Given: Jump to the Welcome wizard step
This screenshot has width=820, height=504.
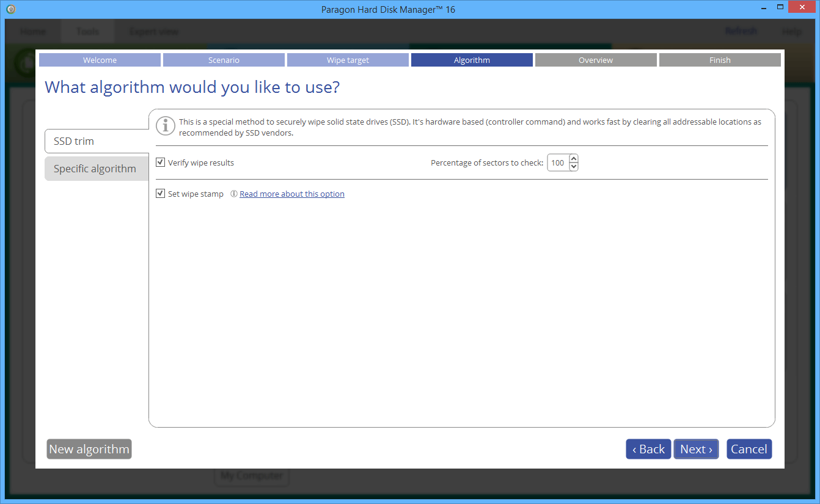Looking at the screenshot, I should pos(100,60).
